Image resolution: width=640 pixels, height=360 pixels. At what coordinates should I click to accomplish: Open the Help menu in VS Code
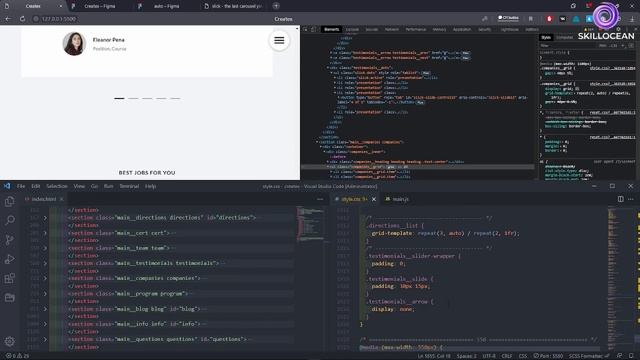point(151,186)
